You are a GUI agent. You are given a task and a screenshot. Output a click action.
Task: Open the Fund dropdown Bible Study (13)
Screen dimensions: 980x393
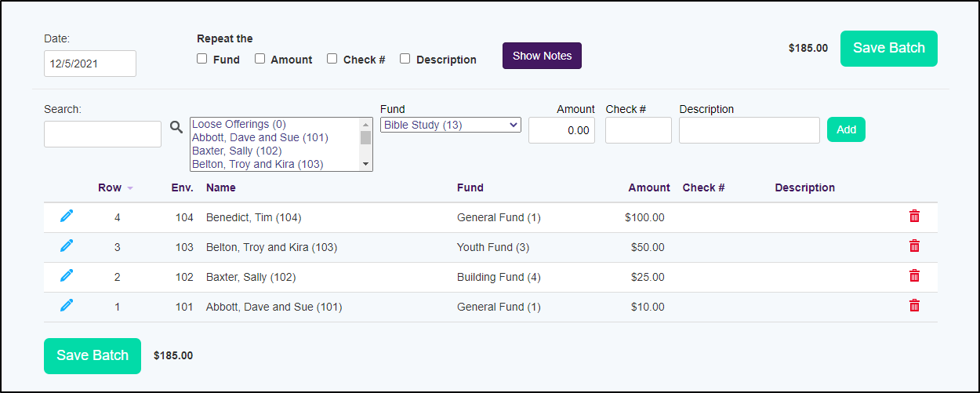pos(450,125)
